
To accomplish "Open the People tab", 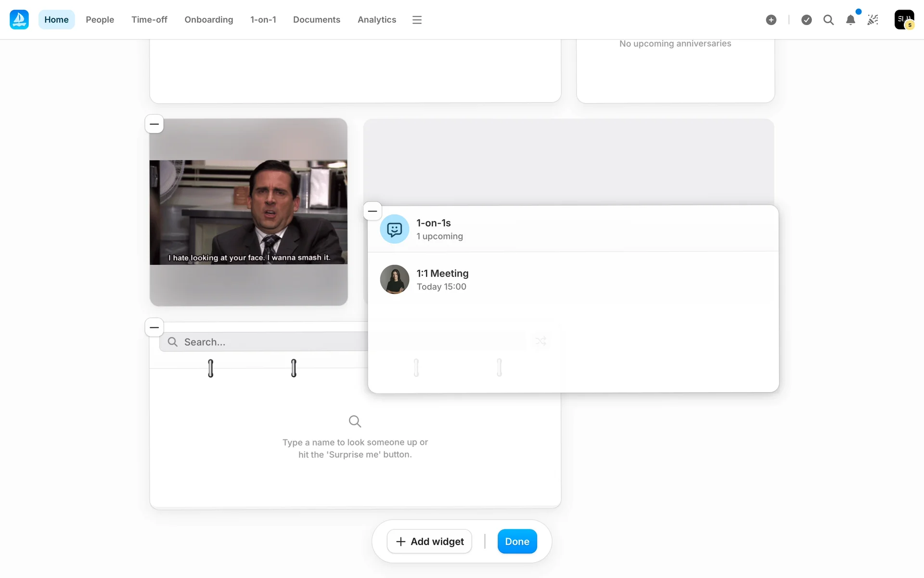I will pyautogui.click(x=100, y=20).
